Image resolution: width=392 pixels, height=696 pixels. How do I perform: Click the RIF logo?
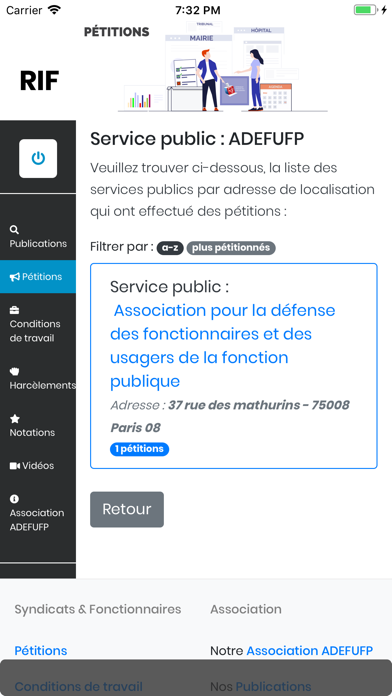click(40, 81)
